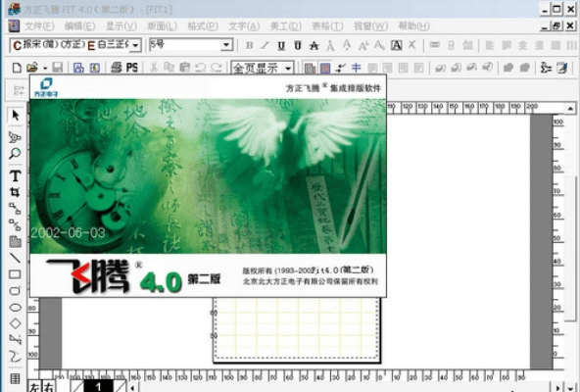Click the Undo curved-arrow icon
Viewport: 580px width, 392px height.
200,68
